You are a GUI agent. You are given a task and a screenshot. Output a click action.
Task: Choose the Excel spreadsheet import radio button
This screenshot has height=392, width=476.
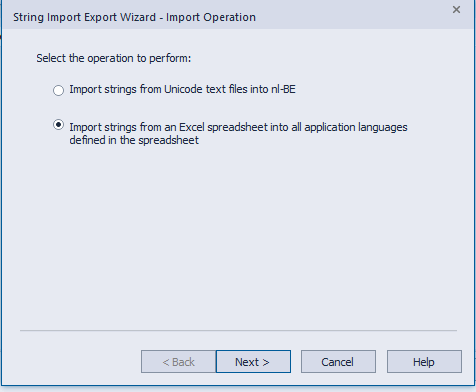tap(58, 125)
